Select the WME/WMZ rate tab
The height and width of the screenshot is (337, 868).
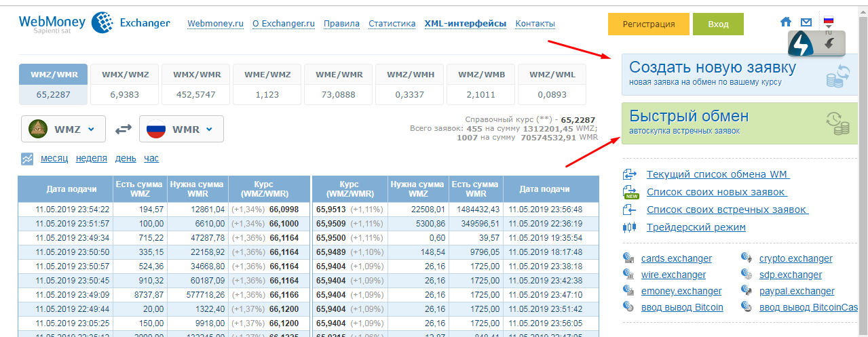[x=267, y=85]
